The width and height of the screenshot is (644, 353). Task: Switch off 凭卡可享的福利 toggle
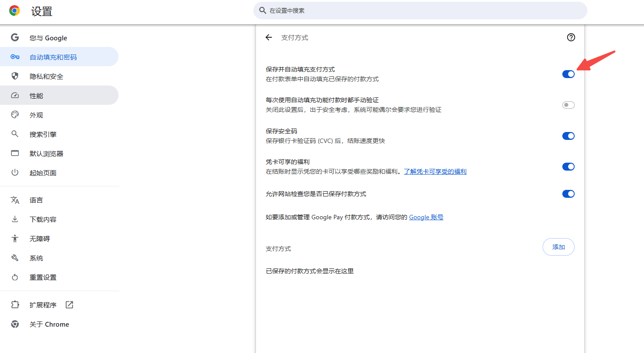point(568,167)
